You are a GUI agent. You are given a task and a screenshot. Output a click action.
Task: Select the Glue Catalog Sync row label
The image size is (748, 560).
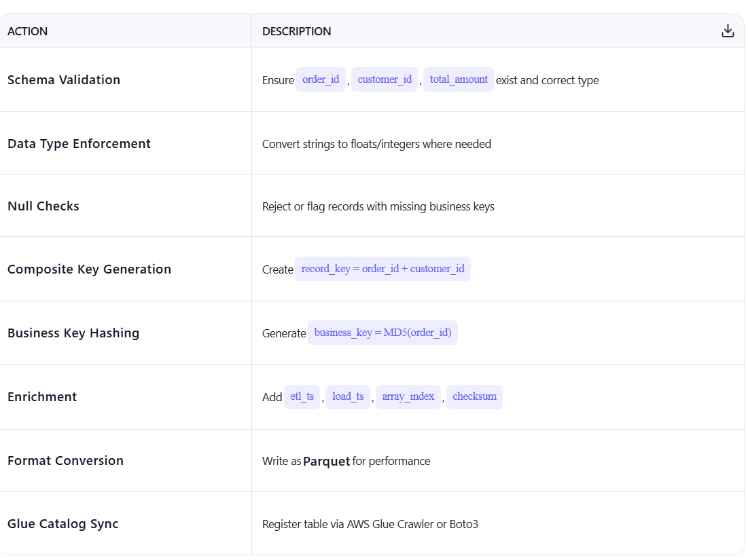pyautogui.click(x=63, y=523)
